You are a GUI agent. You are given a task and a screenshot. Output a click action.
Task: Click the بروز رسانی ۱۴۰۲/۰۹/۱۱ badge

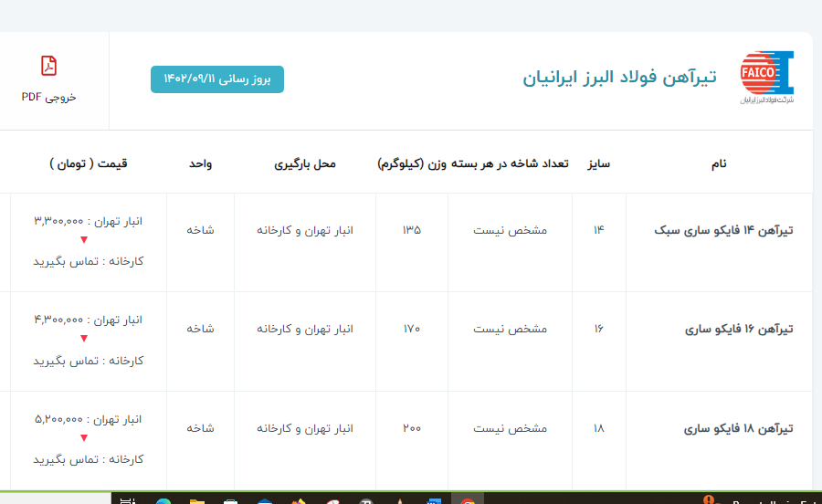click(217, 79)
